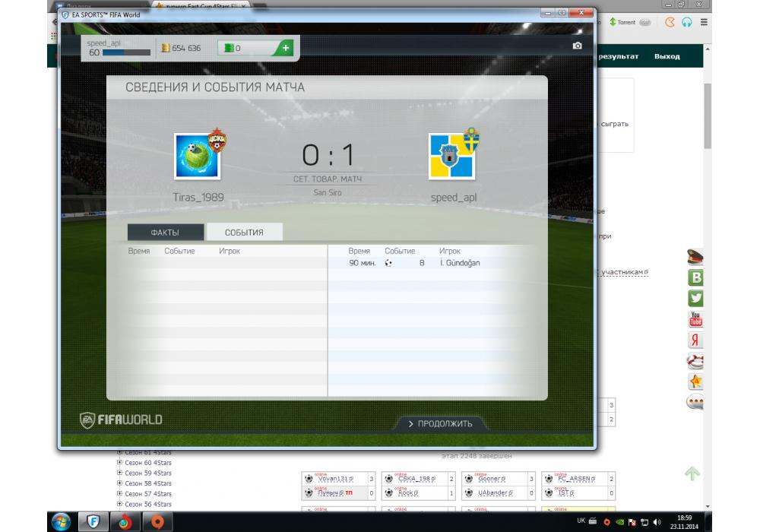Click the volume speaker icon in the tray
760x532 pixels.
tap(657, 522)
